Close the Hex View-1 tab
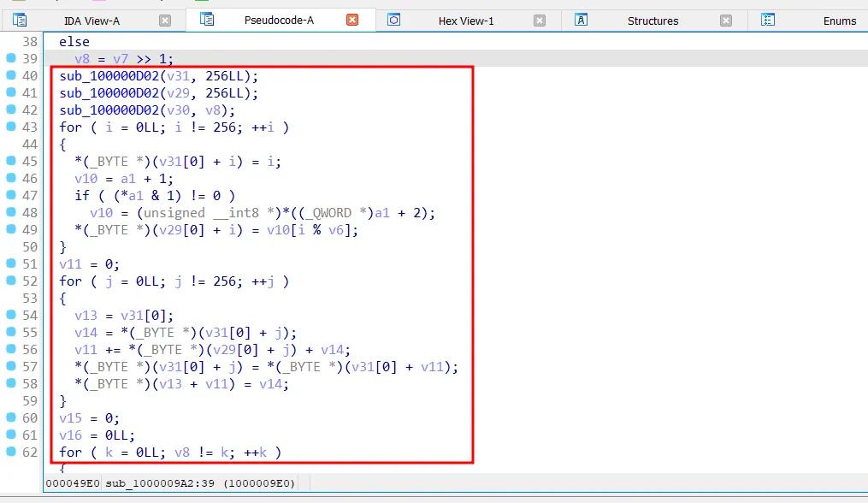Image resolution: width=868 pixels, height=503 pixels. click(540, 21)
